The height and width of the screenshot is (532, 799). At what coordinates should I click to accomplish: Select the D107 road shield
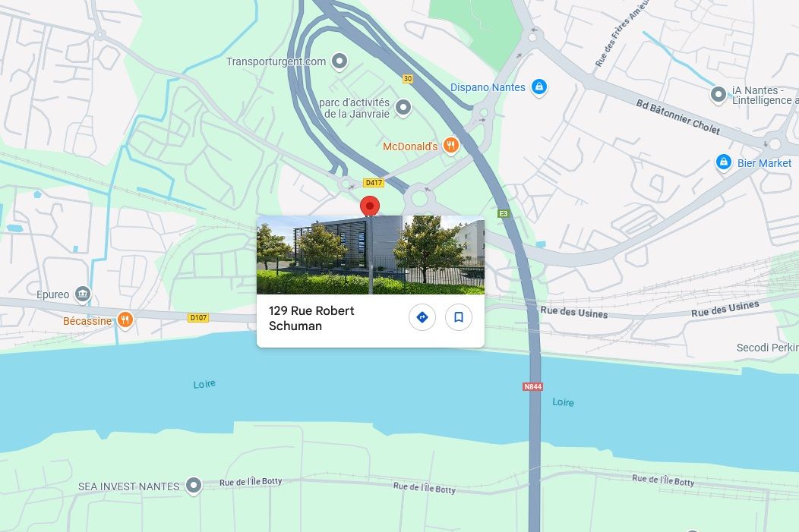[198, 318]
